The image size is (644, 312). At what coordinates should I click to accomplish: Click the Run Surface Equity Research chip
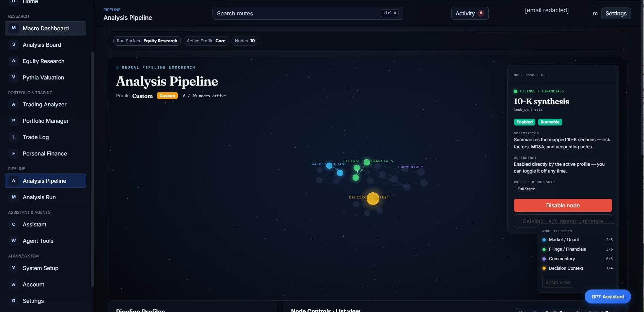pos(147,41)
